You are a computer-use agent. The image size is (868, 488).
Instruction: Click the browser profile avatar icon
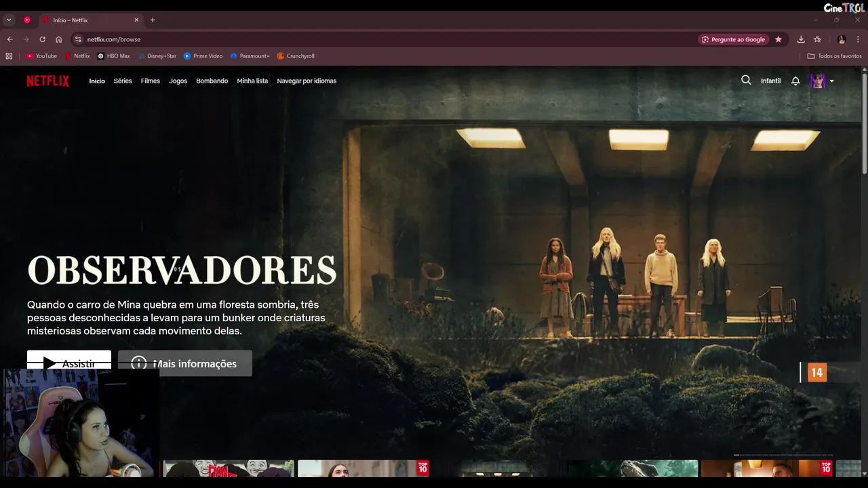point(842,39)
